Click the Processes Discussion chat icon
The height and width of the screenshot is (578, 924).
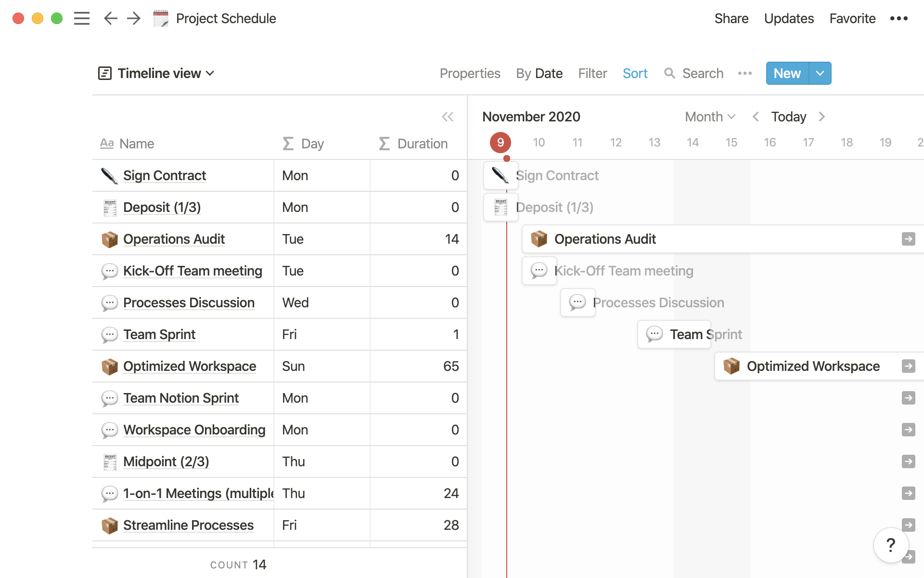109,302
